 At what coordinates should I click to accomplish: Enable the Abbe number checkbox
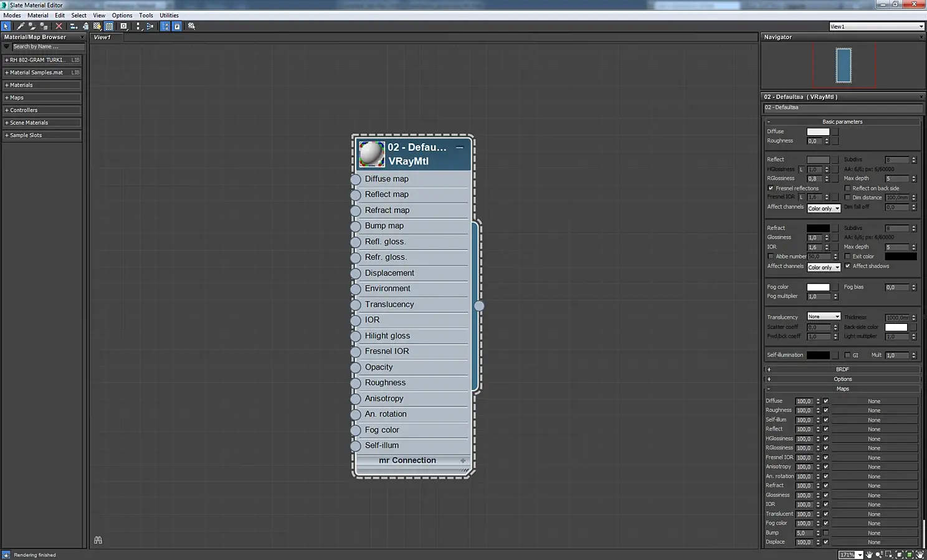[x=771, y=257]
